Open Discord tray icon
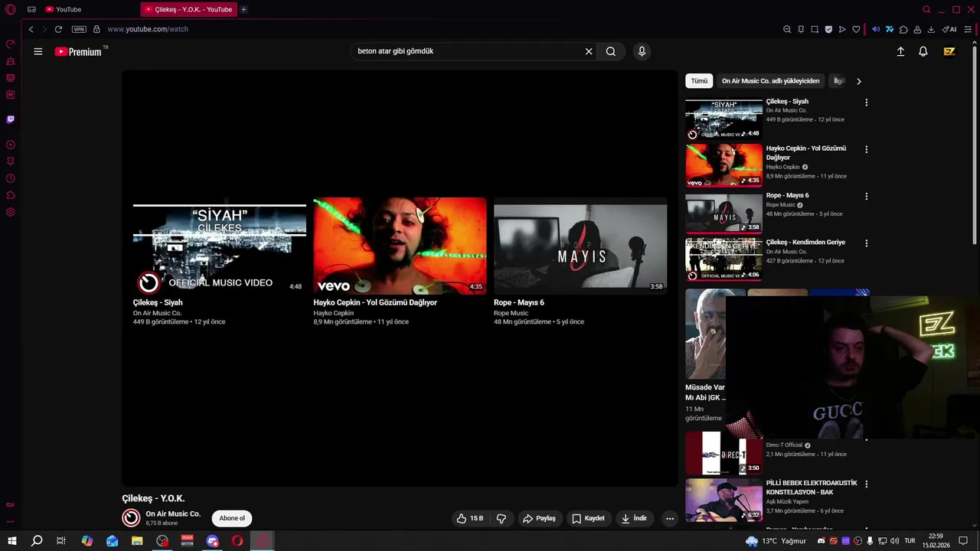Screen dimensions: 980x551 coord(822,541)
